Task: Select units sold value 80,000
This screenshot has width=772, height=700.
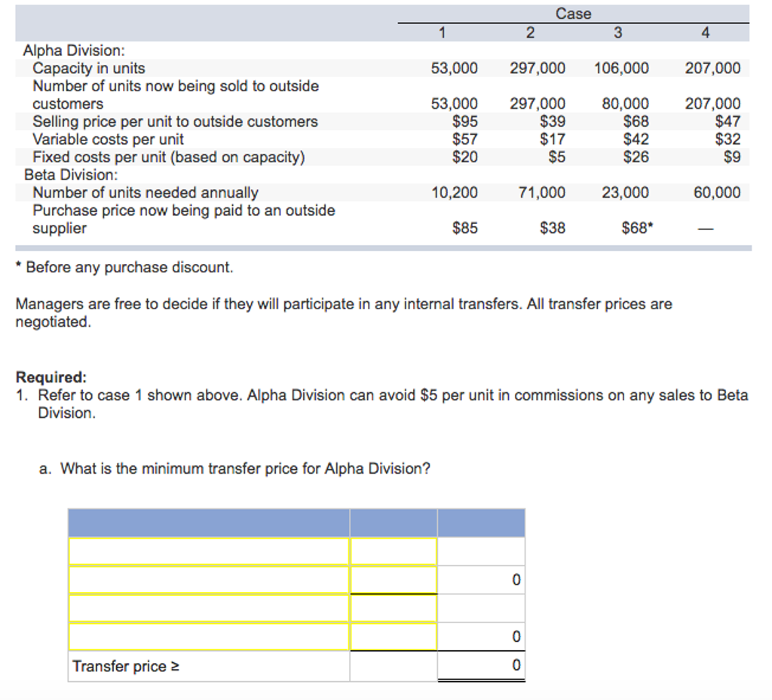Action: 625,103
